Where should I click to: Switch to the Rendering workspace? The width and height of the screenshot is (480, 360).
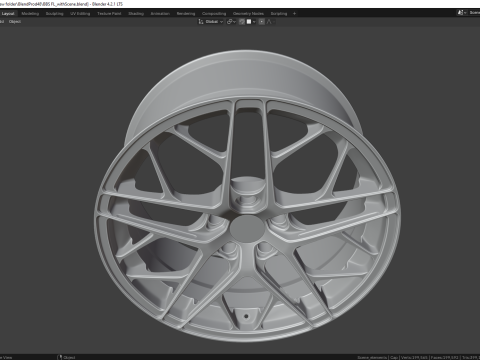[x=186, y=14]
